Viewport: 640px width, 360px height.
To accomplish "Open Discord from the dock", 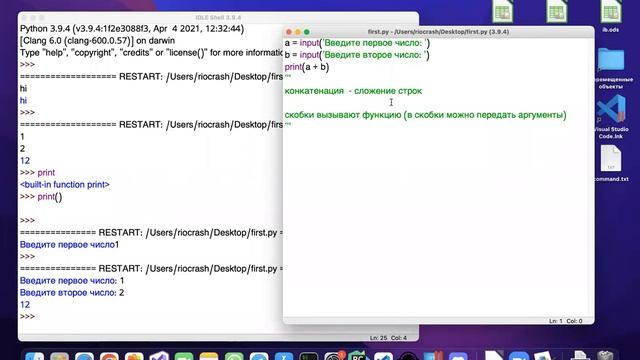I will [458, 356].
